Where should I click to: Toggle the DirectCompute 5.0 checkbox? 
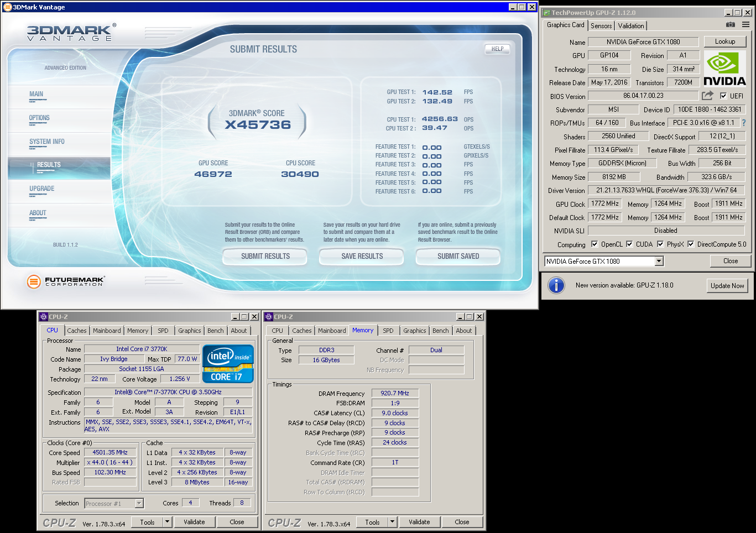click(691, 244)
